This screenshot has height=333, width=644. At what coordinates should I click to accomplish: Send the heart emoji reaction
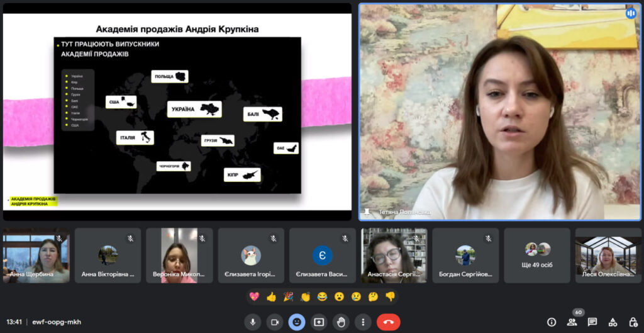pos(254,296)
